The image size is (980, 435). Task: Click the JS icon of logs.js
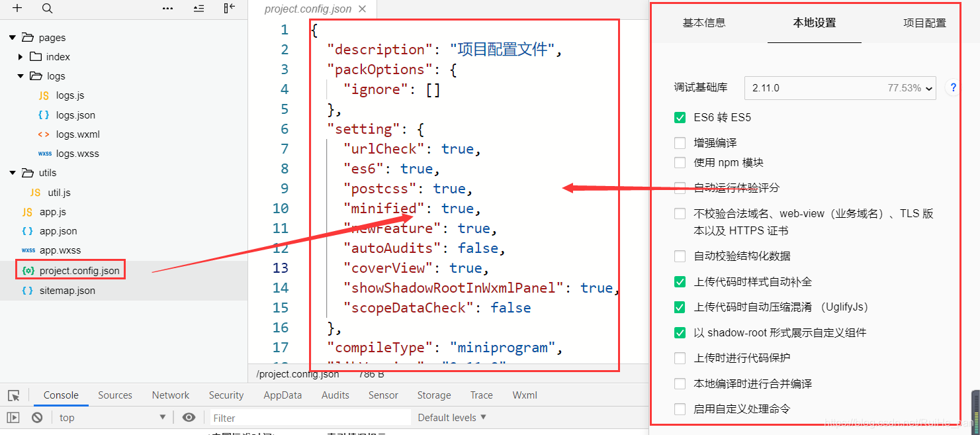coord(44,95)
